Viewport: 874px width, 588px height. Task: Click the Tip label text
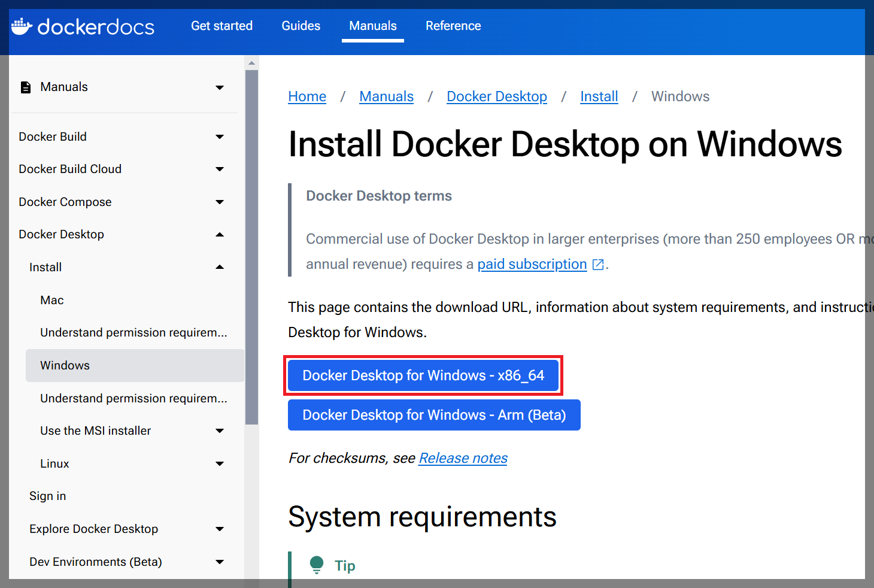click(x=345, y=566)
